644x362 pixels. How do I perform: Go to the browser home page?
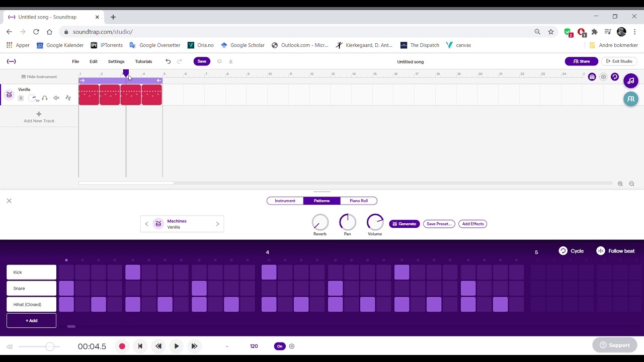coord(49,32)
